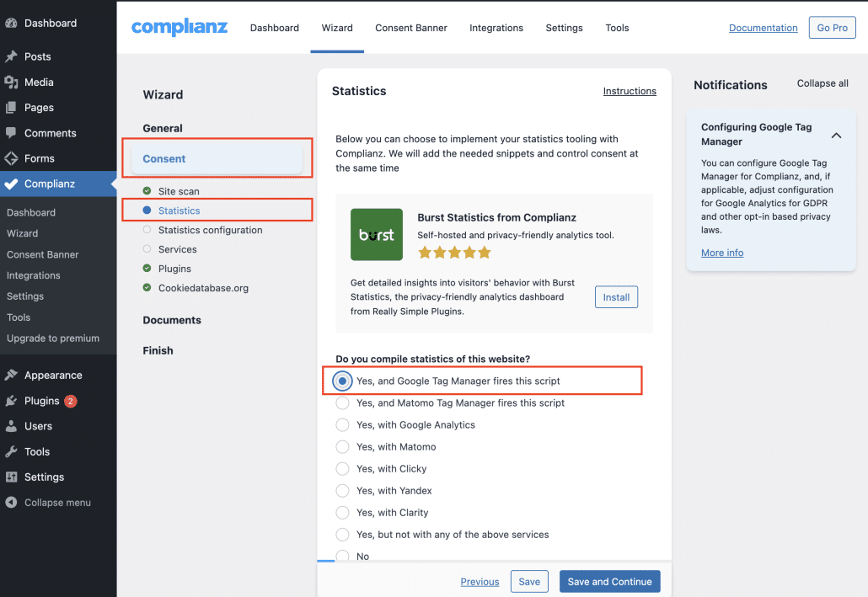The height and width of the screenshot is (597, 868).
Task: Open the Documentation link
Action: pyautogui.click(x=763, y=28)
